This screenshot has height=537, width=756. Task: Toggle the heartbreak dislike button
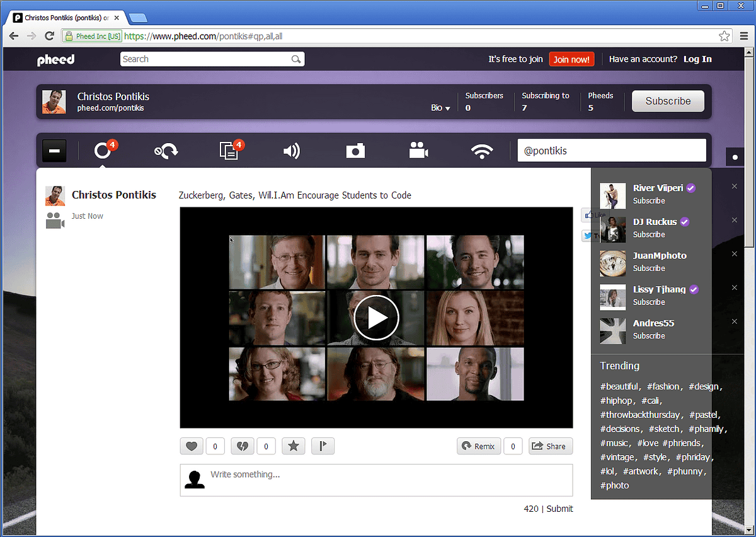coord(243,446)
